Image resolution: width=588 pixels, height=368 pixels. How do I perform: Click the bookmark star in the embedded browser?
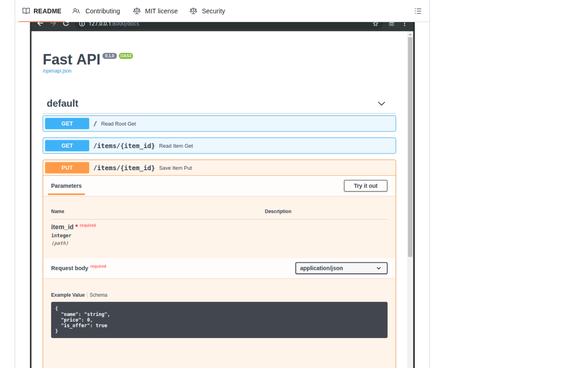coord(375,24)
